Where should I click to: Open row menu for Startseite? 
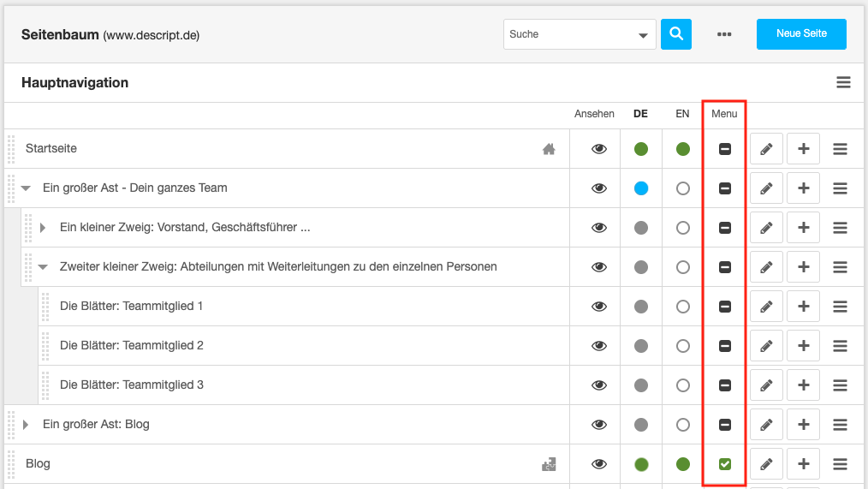pyautogui.click(x=840, y=149)
